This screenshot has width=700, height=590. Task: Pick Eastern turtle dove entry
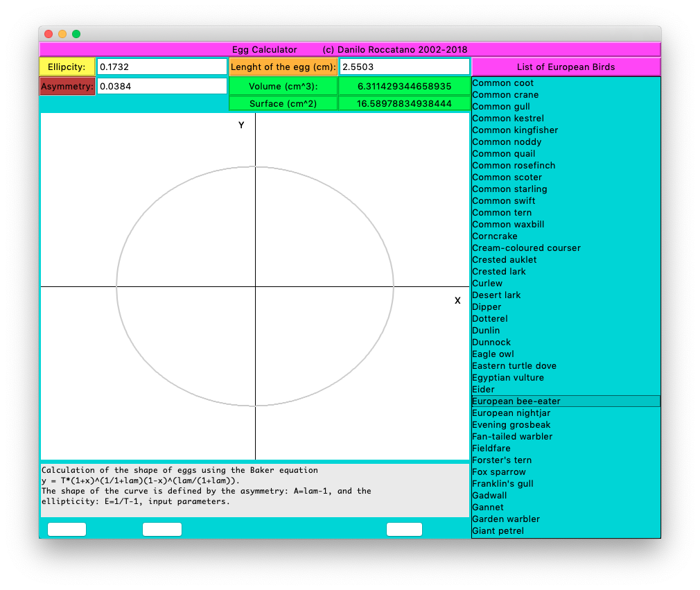click(x=514, y=366)
